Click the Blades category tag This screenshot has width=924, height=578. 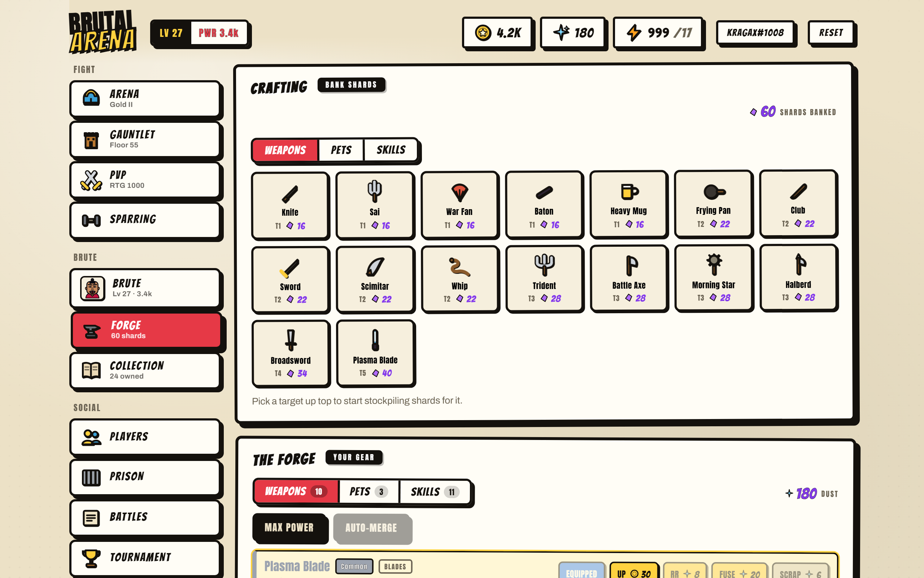point(395,566)
